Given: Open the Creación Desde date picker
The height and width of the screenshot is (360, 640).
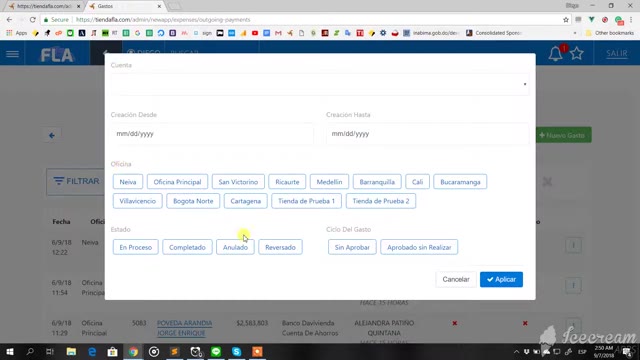Looking at the screenshot, I should [212, 134].
